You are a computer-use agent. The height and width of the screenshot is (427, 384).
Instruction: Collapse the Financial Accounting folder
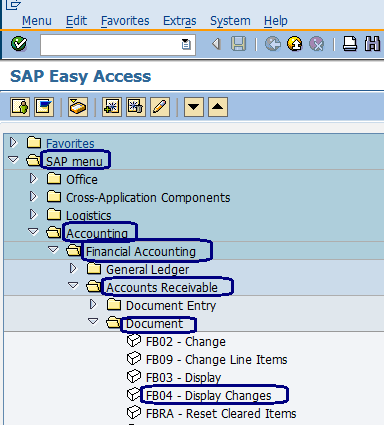(x=53, y=249)
